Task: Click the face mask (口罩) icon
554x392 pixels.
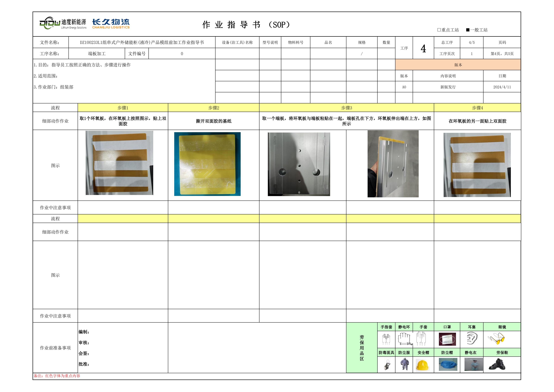Action: coord(447,339)
